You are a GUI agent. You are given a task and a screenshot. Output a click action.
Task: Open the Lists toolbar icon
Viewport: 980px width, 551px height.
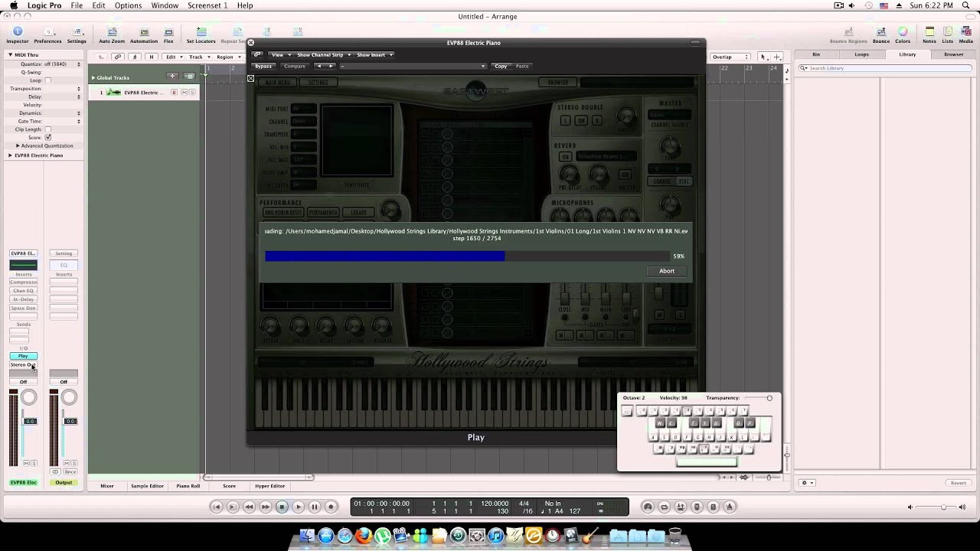click(x=948, y=35)
